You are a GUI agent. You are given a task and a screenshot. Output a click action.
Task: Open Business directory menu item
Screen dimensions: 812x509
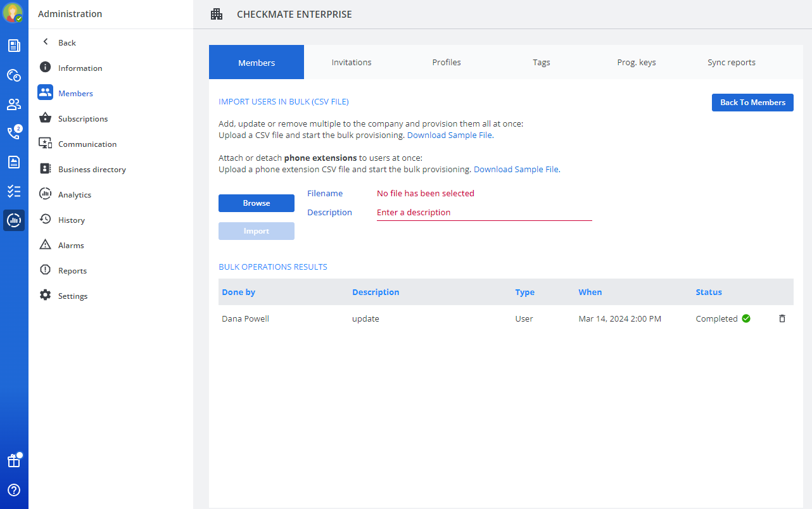click(91, 169)
